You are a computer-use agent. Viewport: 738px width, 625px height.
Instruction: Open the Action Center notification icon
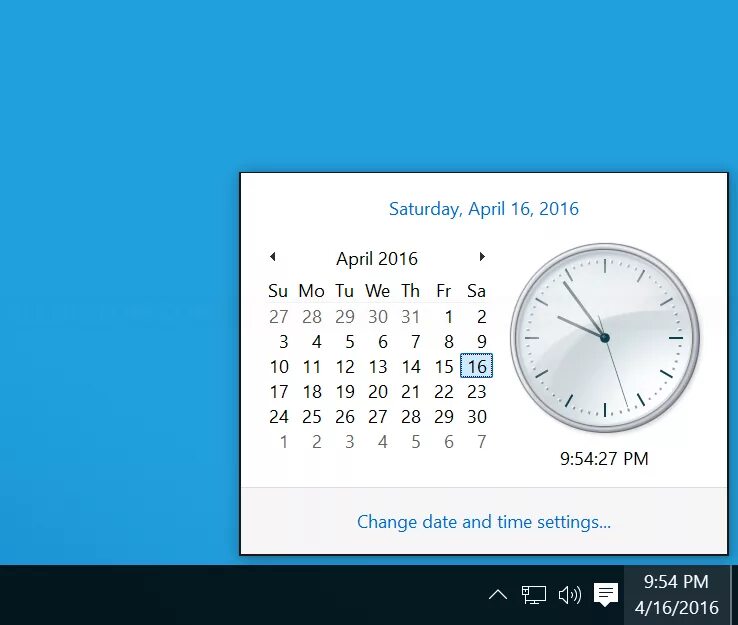606,595
